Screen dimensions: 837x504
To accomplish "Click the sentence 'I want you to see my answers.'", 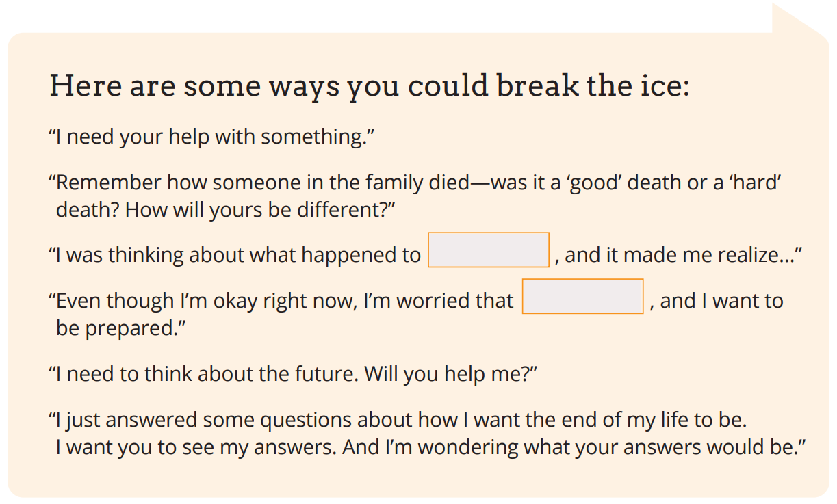I will 196,447.
